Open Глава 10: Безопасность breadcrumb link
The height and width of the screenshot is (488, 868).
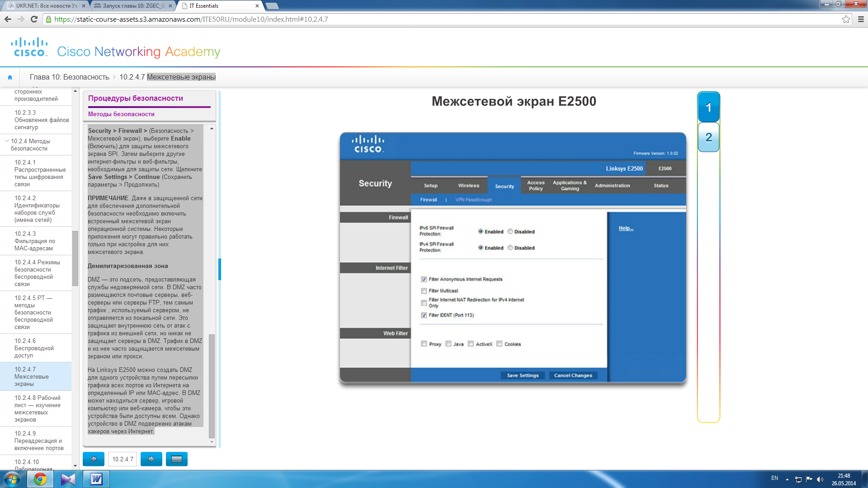tap(69, 77)
